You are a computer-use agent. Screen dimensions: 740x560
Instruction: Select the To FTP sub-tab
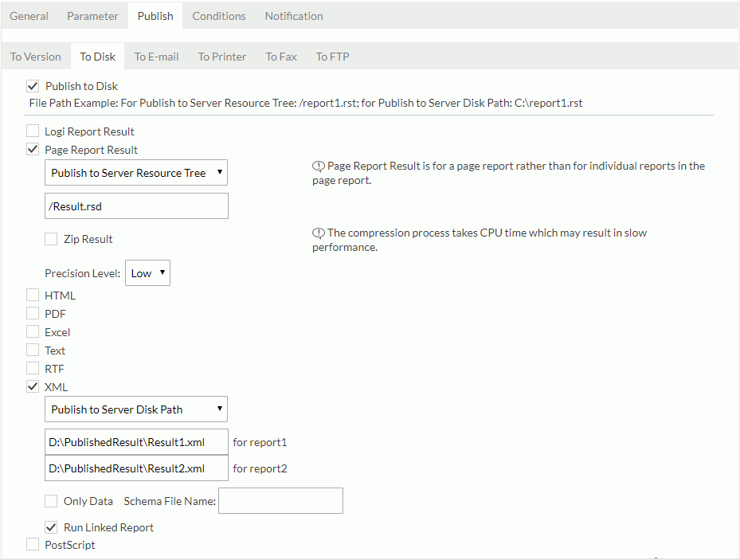click(332, 57)
